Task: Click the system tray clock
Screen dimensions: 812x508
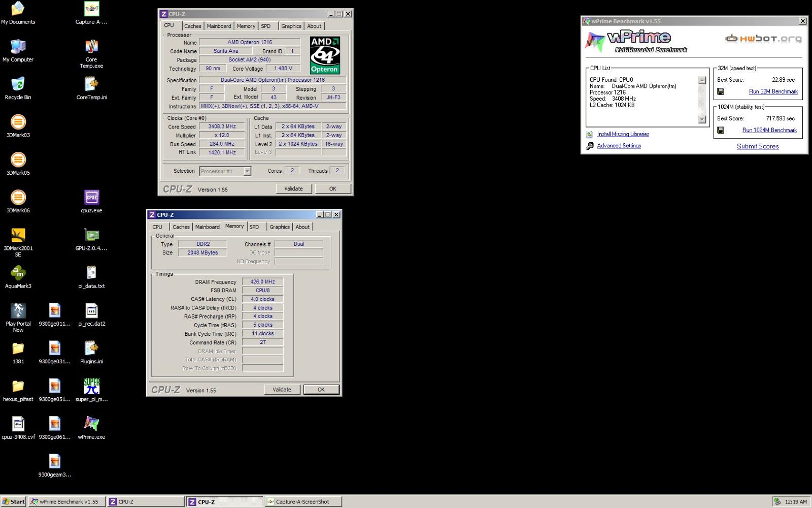Action: click(796, 502)
